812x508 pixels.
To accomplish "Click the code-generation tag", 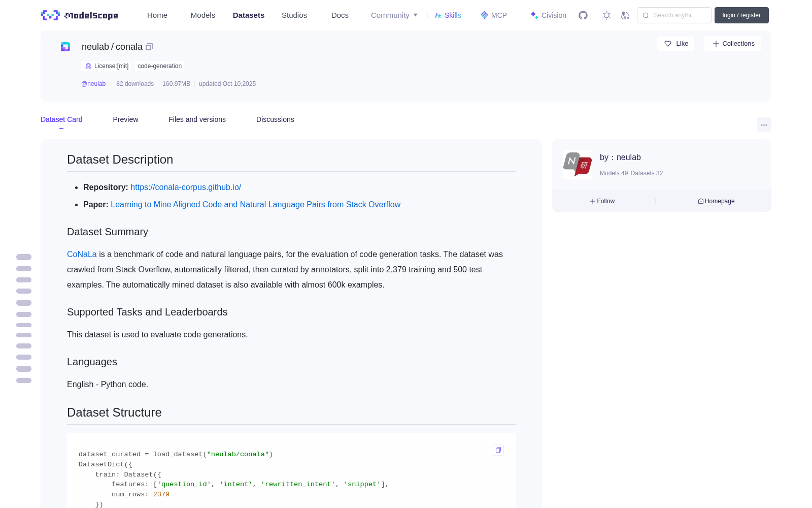I will click(x=159, y=66).
